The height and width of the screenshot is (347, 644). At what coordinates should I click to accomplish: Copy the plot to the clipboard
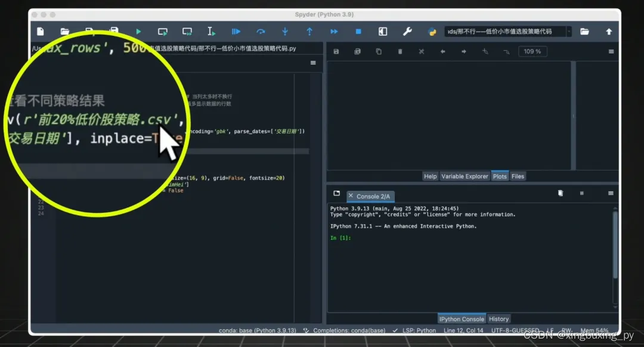(x=379, y=51)
